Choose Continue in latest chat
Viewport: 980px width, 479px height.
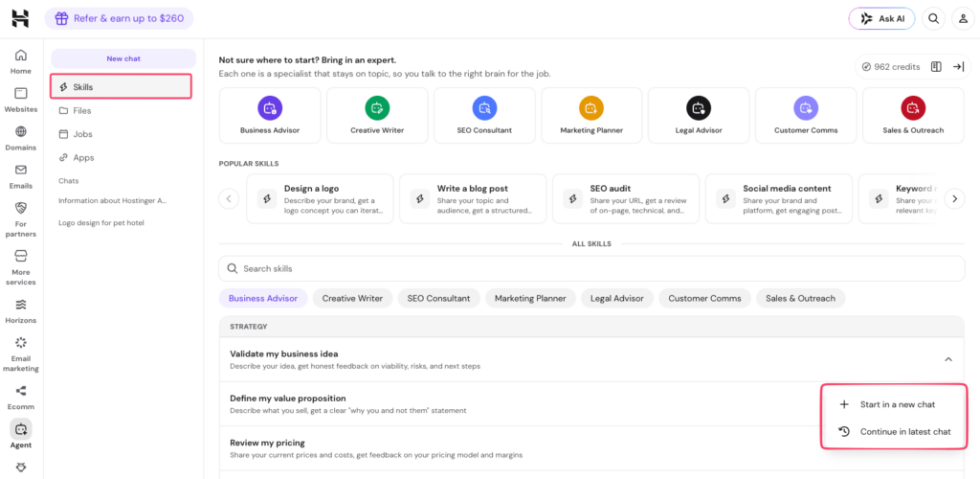click(894, 431)
